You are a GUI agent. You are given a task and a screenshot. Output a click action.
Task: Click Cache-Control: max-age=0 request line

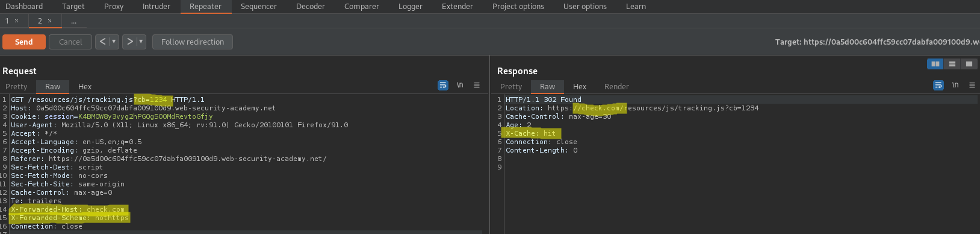61,192
